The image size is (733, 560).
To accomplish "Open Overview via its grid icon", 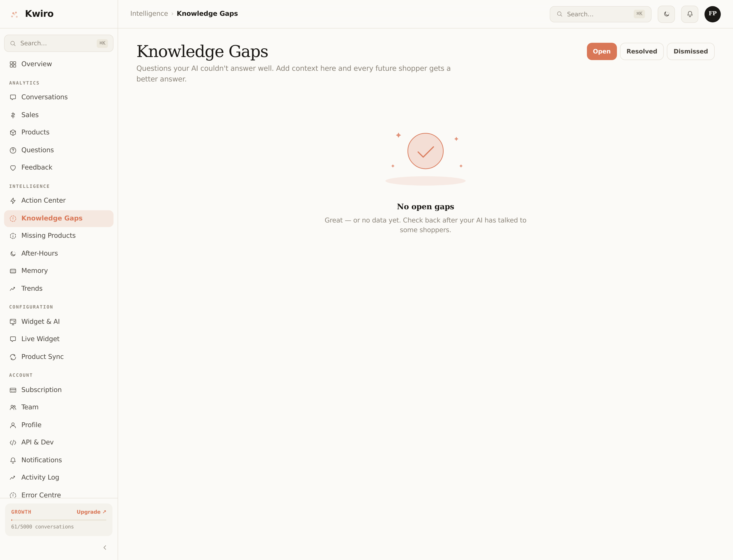I will click(13, 64).
